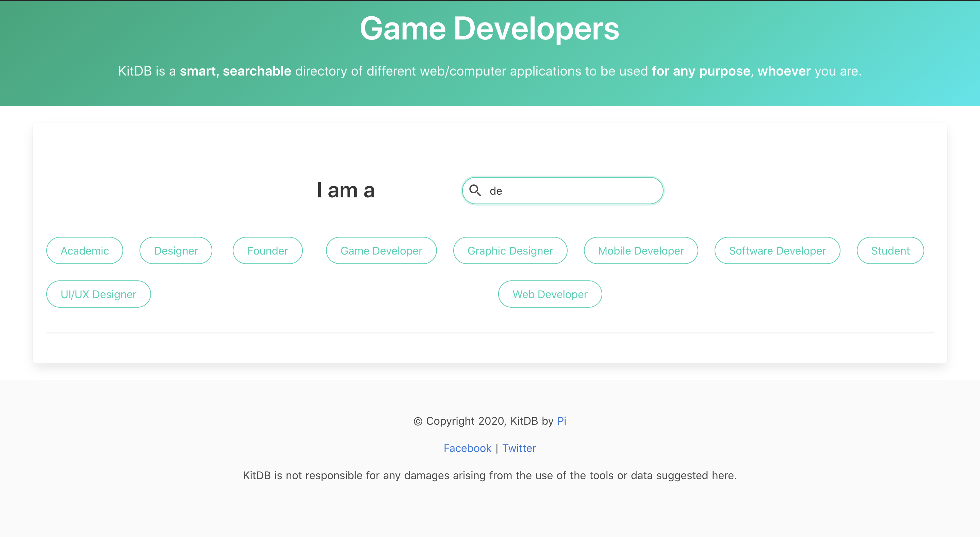The height and width of the screenshot is (537, 980).
Task: Select the "Game Developer" role filter
Action: [x=381, y=250]
